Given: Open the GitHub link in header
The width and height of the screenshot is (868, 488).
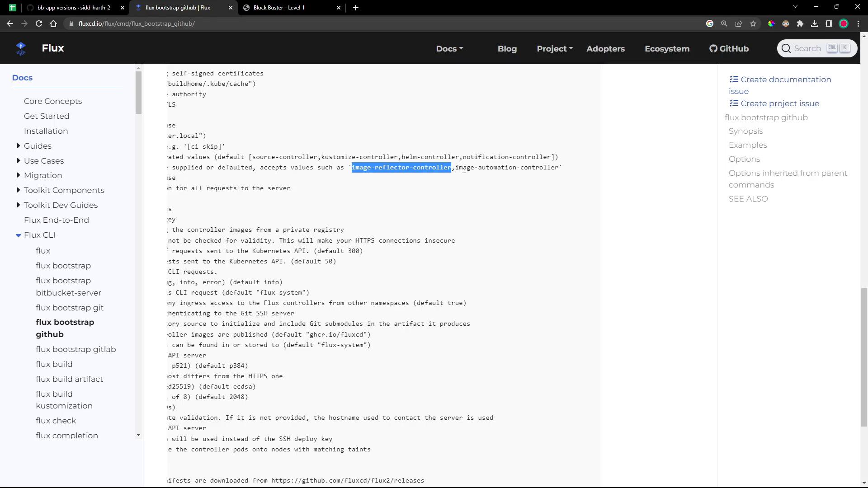Looking at the screenshot, I should 729,48.
